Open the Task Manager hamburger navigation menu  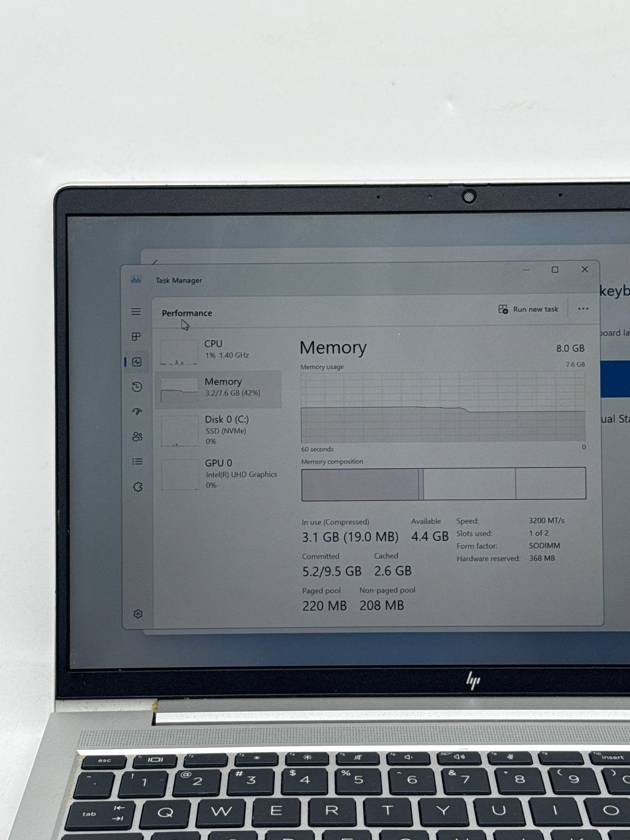click(136, 311)
